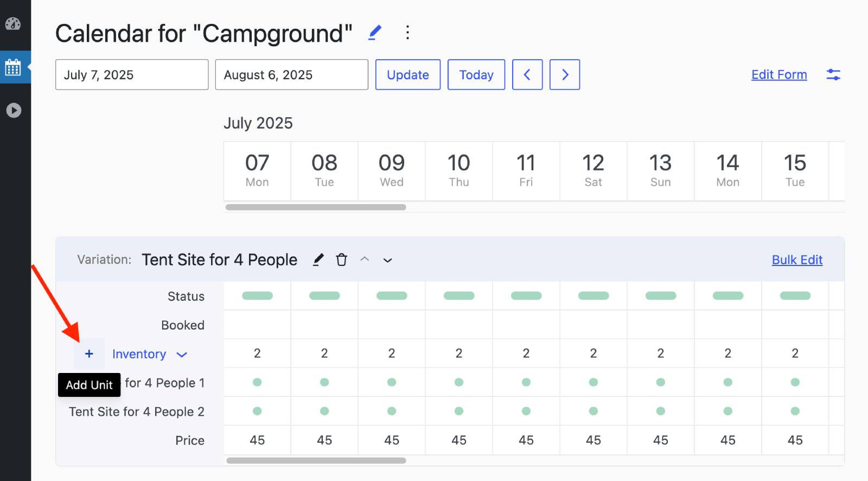Click the upper horizontal calendar scrollbar
Screen dimensions: 868x481
(x=316, y=207)
